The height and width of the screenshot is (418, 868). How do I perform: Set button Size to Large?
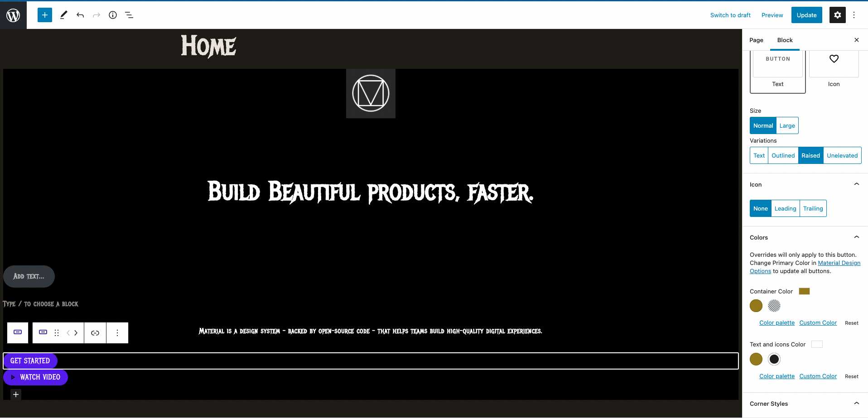787,125
